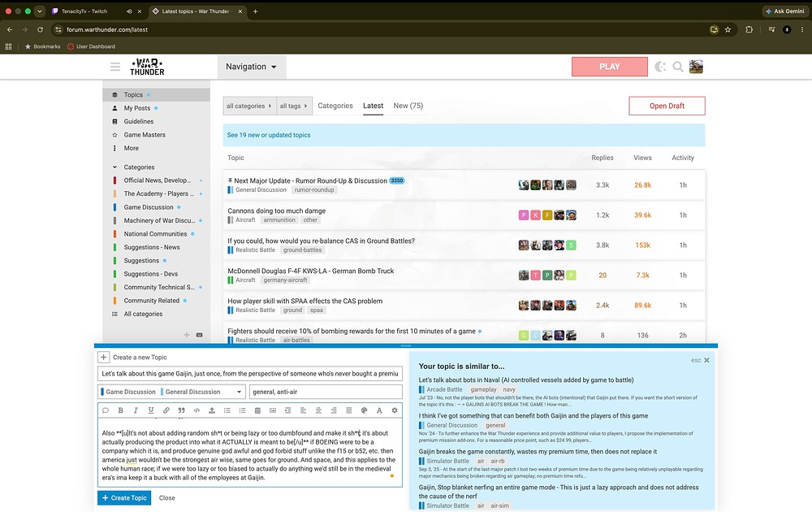
Task: Click the upload file icon in editor toolbar
Action: click(x=212, y=410)
